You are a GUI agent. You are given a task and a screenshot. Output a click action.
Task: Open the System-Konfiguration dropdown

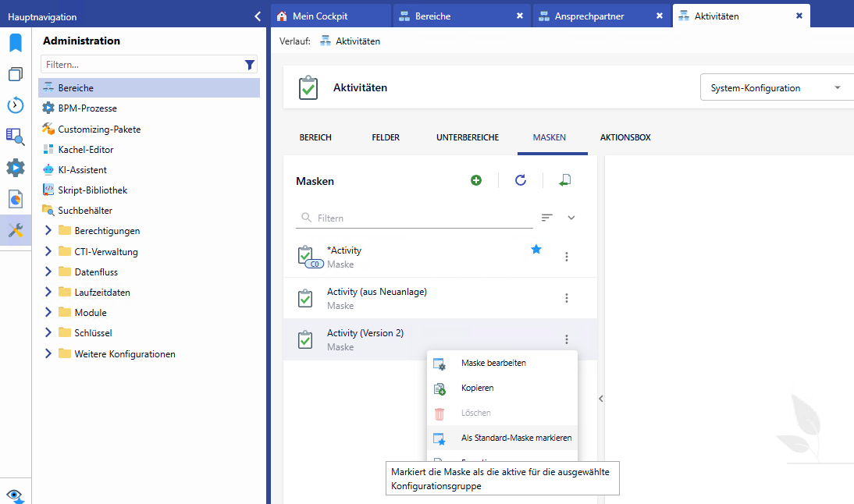click(773, 88)
